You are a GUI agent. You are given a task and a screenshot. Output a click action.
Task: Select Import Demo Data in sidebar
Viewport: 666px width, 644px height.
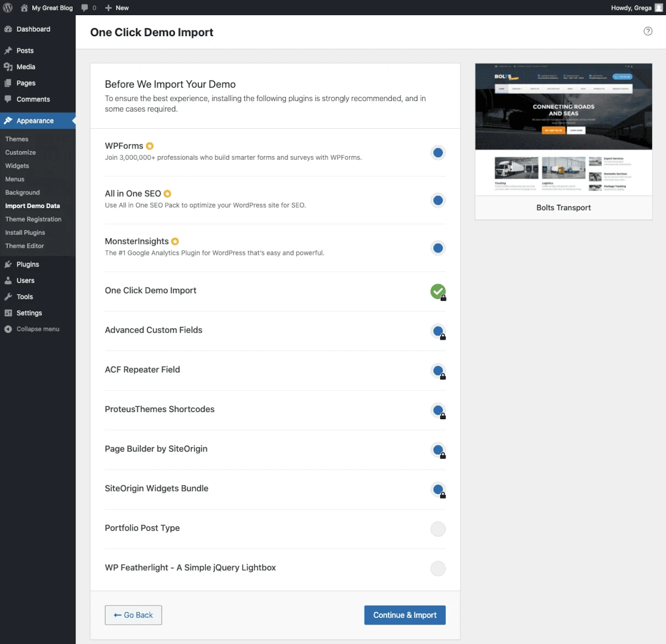(33, 206)
